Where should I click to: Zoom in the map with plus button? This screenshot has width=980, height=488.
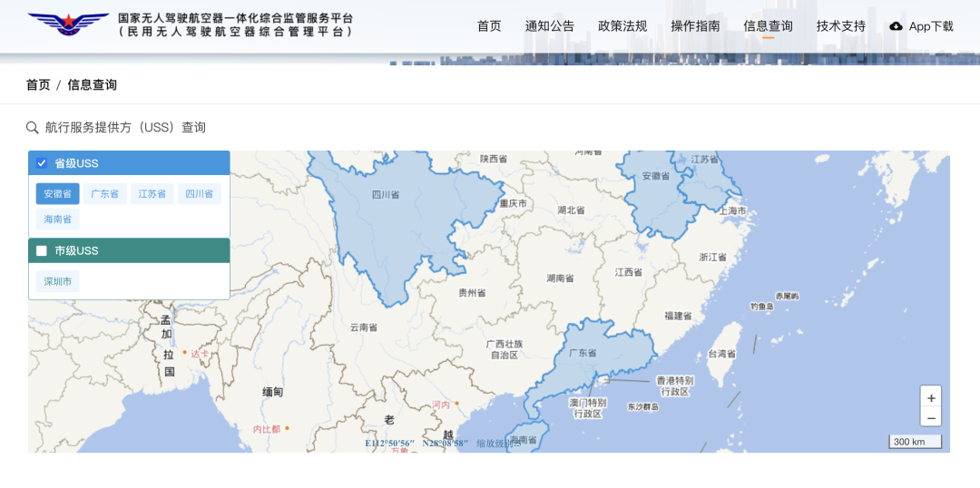(931, 398)
